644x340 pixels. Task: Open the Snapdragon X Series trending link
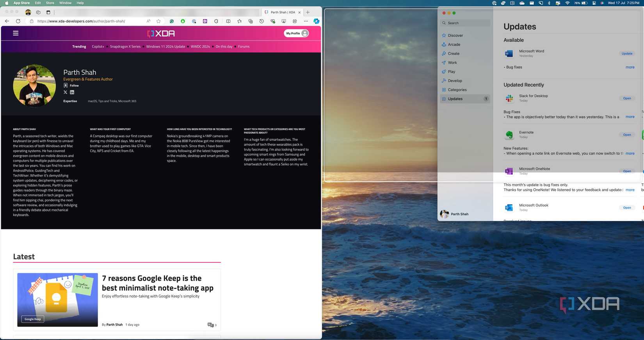[125, 46]
